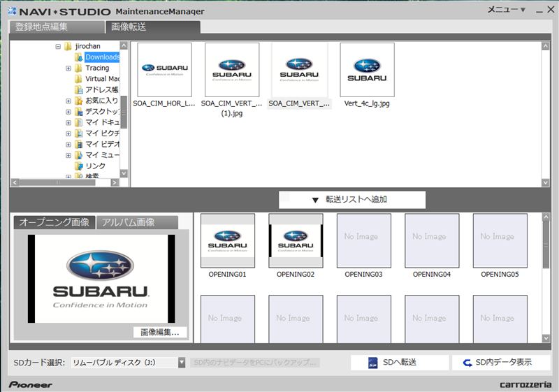Click the お気に入り star folder icon

(78, 101)
